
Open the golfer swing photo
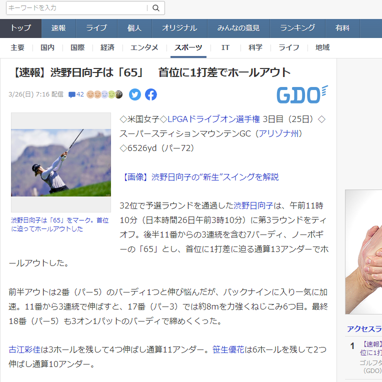tap(61, 163)
